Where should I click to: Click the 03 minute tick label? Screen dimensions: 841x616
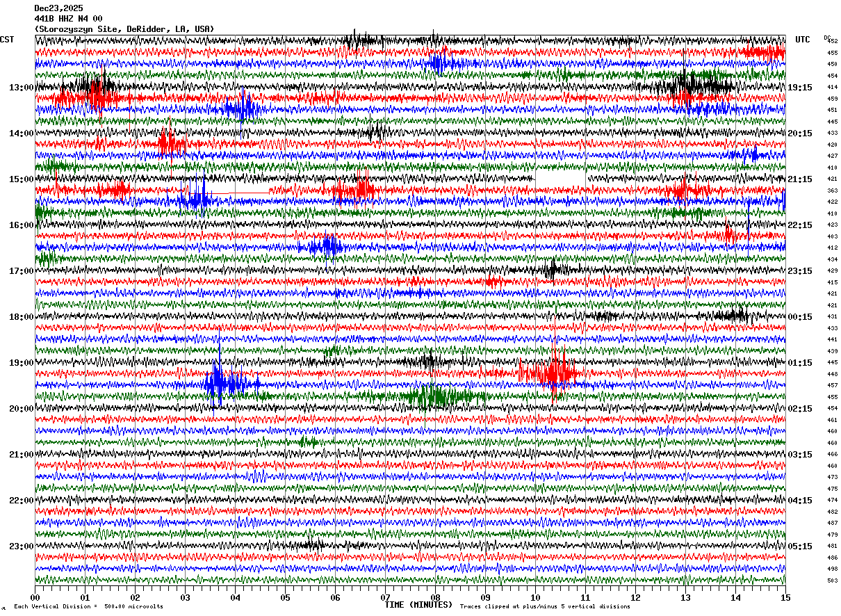tap(185, 597)
